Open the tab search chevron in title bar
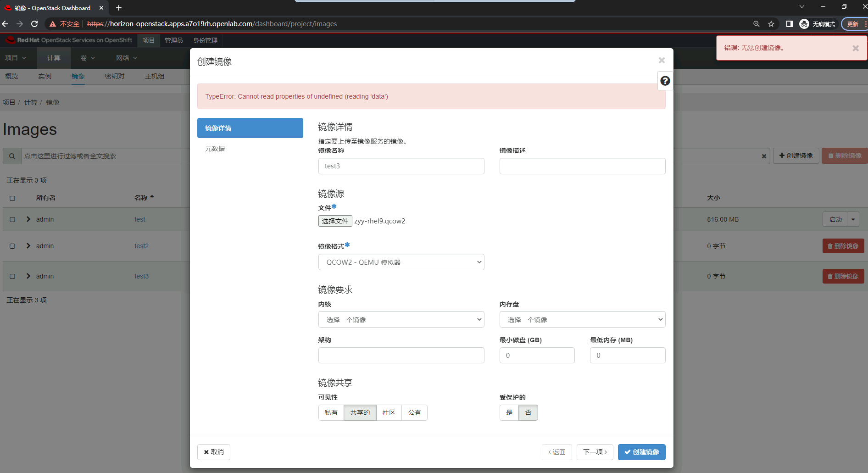Viewport: 868px width, 473px height. [x=802, y=7]
